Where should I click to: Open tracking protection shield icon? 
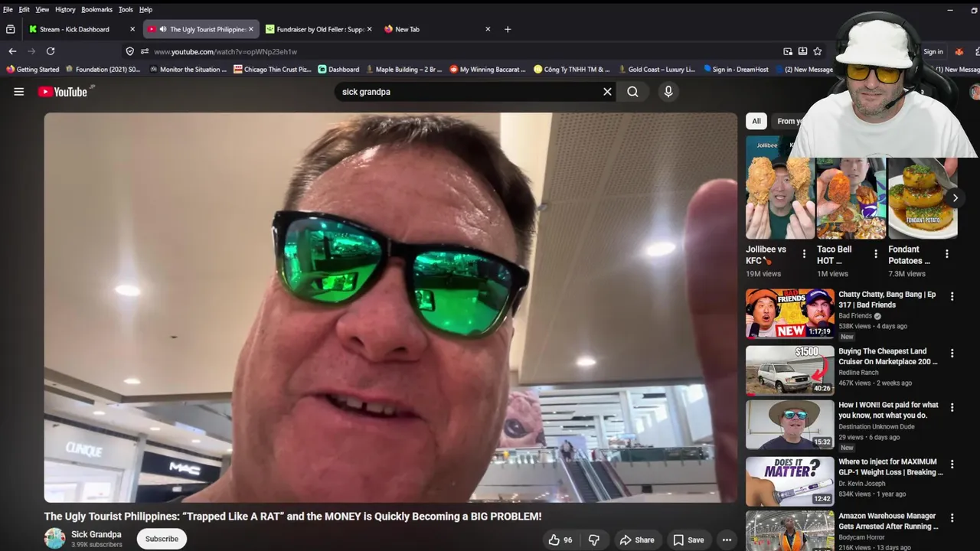[x=129, y=51]
